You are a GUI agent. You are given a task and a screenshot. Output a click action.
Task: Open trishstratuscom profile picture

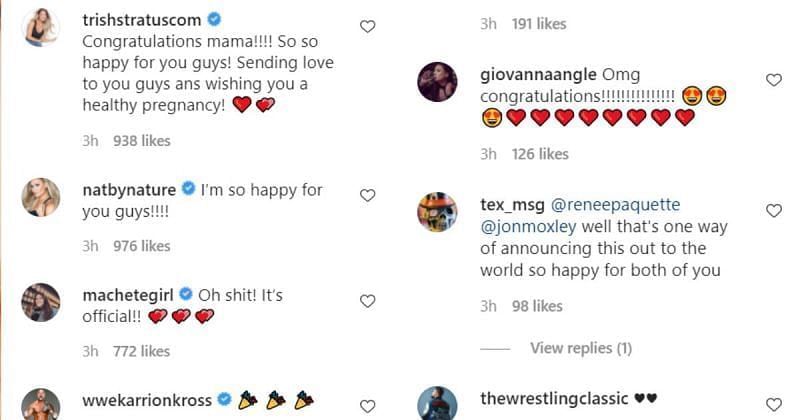click(x=41, y=27)
